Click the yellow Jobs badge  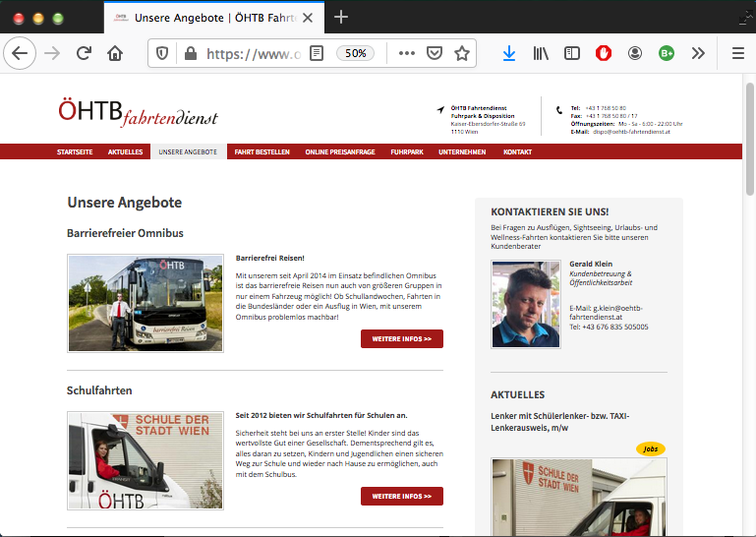pyautogui.click(x=651, y=448)
